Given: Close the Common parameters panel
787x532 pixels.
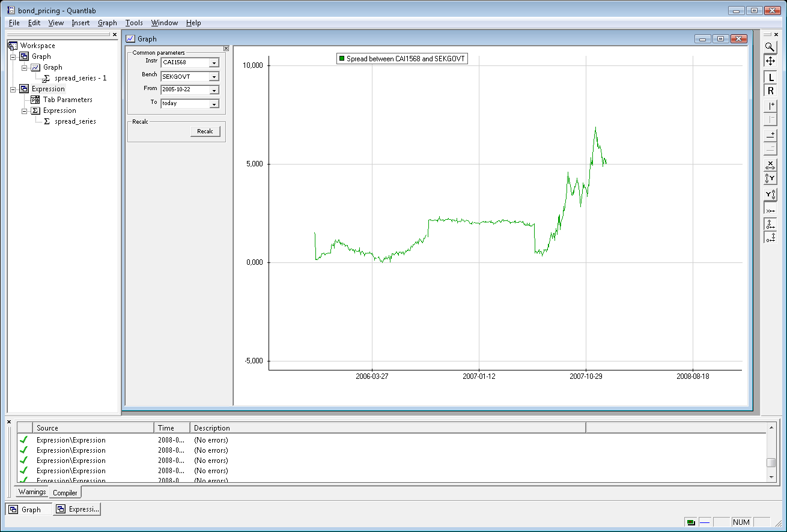Looking at the screenshot, I should 226,49.
